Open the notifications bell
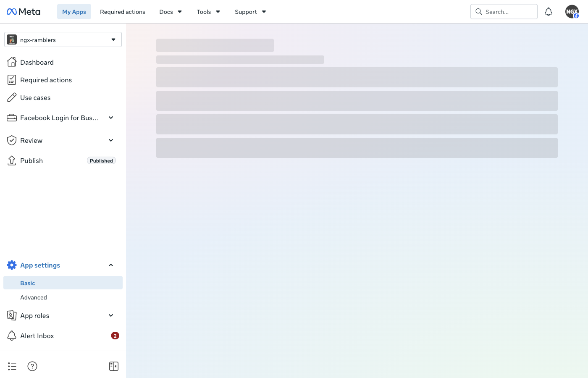Viewport: 588px width, 378px height. [549, 12]
